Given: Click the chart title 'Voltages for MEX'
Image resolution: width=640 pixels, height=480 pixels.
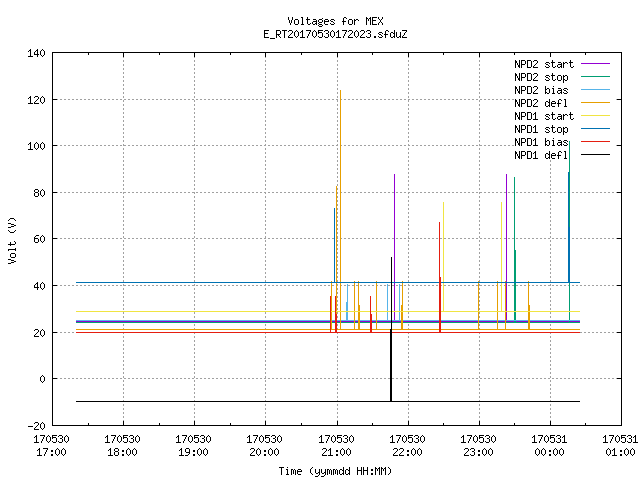Looking at the screenshot, I should coord(335,21).
